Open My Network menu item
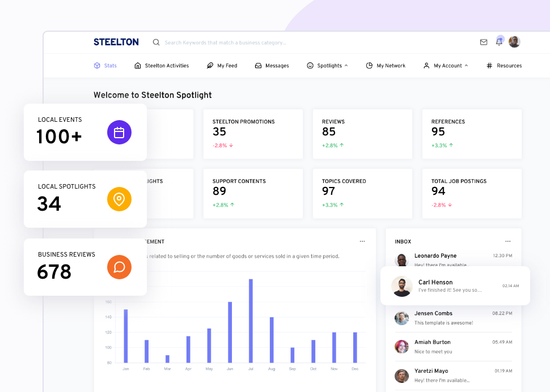This screenshot has width=550, height=392. (386, 66)
